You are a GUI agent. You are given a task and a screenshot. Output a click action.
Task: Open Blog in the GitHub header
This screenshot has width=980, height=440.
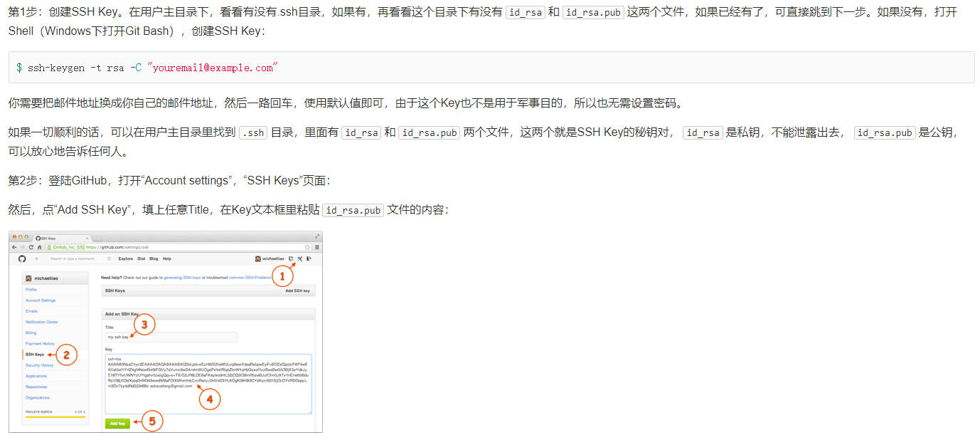pos(154,258)
